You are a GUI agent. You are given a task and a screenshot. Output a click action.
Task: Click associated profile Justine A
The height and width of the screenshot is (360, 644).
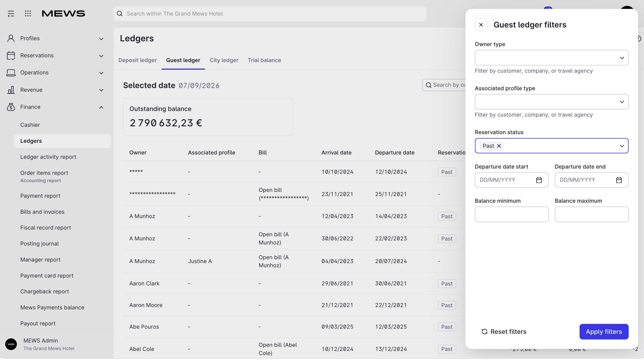[200, 261]
